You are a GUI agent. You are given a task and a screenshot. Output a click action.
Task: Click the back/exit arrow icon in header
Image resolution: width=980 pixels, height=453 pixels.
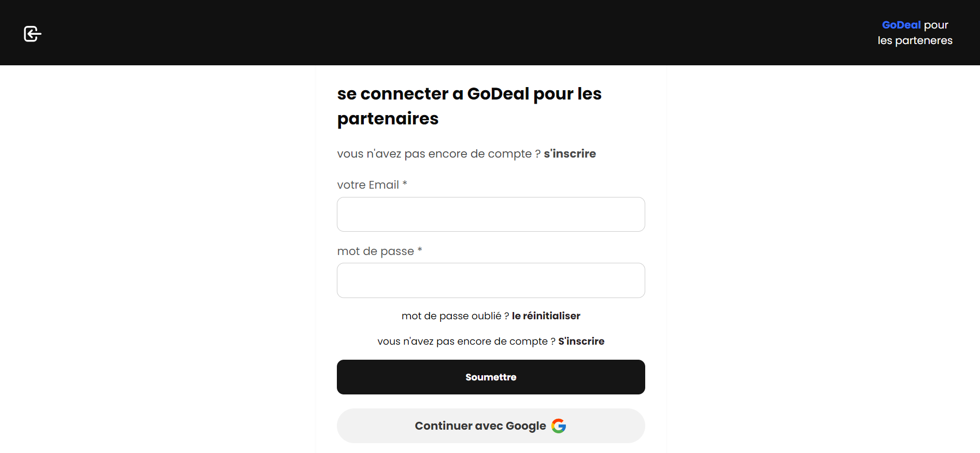click(33, 34)
